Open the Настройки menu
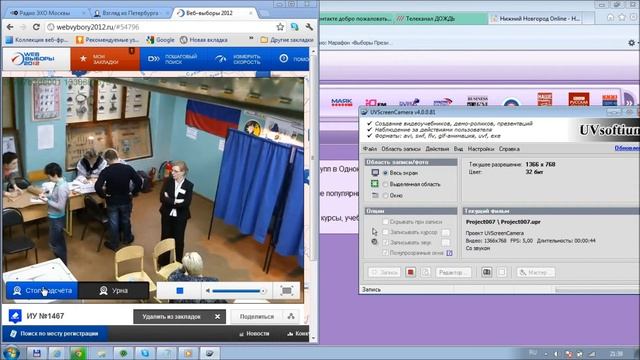 [481, 149]
